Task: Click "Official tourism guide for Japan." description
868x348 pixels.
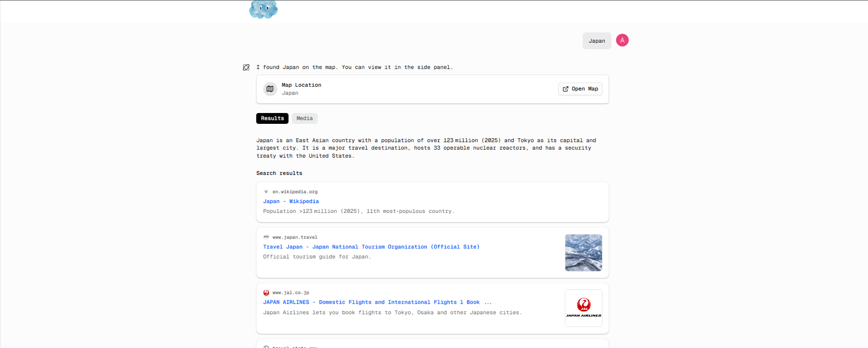Action: 317,257
